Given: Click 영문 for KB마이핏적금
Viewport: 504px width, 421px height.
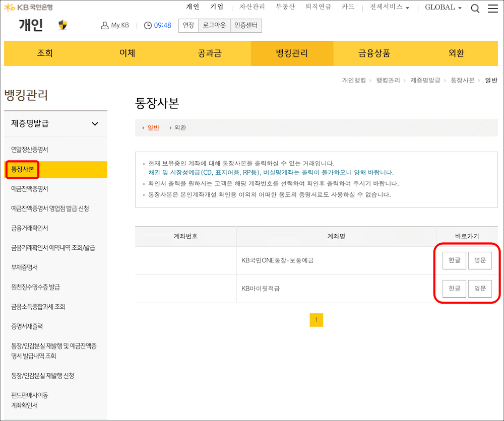Looking at the screenshot, I should 480,289.
